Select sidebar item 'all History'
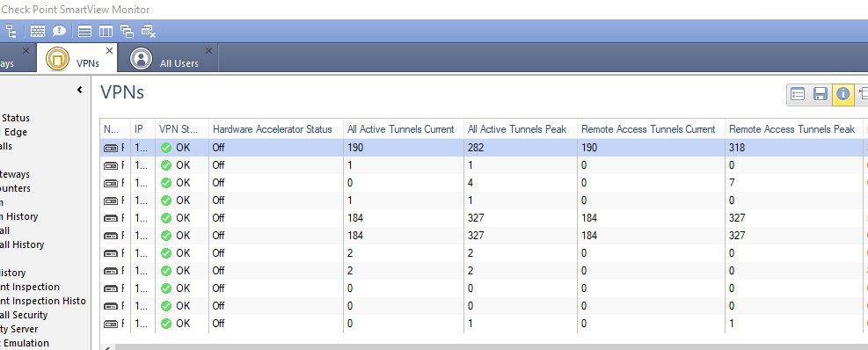 (x=22, y=244)
